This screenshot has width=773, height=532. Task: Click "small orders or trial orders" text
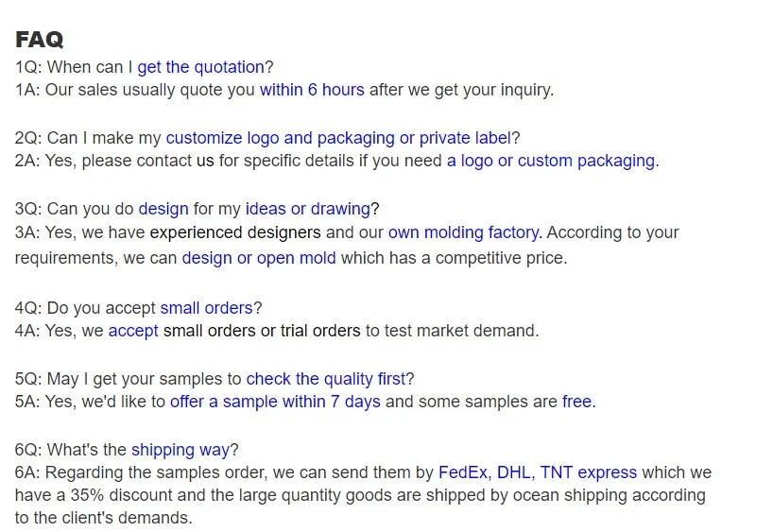click(262, 332)
